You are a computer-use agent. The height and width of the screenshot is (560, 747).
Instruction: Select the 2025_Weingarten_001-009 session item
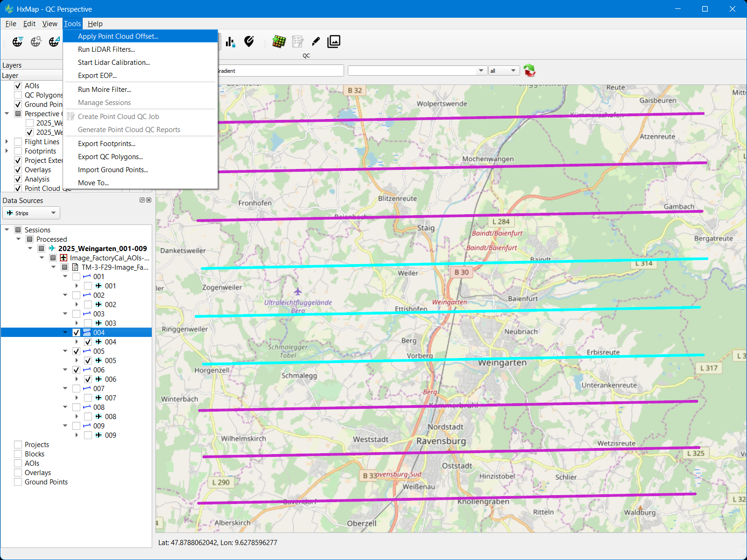tap(102, 249)
